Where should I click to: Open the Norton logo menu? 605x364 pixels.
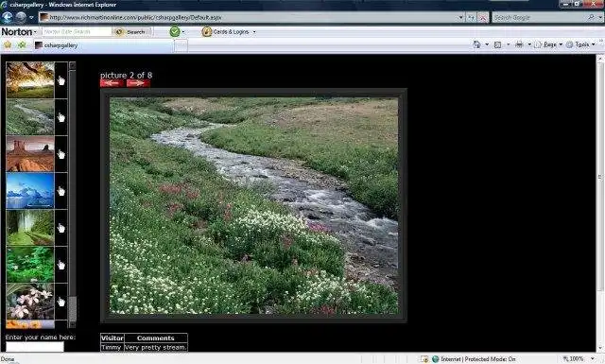tap(19, 31)
